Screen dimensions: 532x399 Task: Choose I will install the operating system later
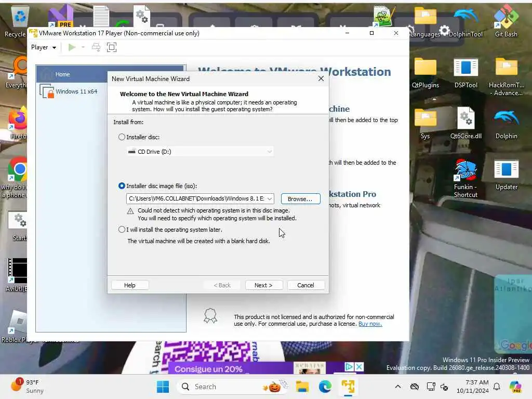click(x=122, y=230)
